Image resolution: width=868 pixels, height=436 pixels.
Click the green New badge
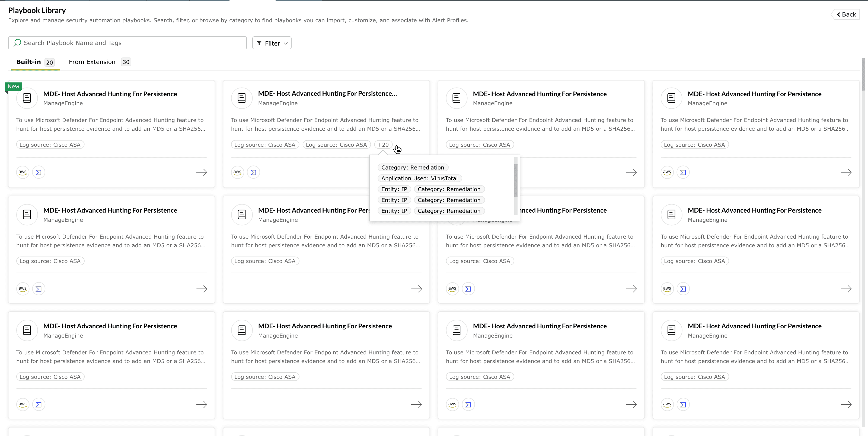tap(14, 86)
